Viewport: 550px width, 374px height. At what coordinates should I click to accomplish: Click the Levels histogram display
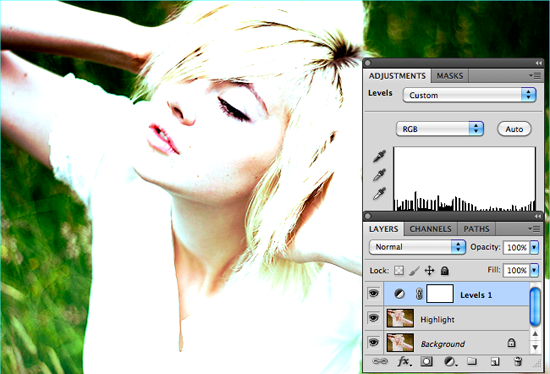465,179
